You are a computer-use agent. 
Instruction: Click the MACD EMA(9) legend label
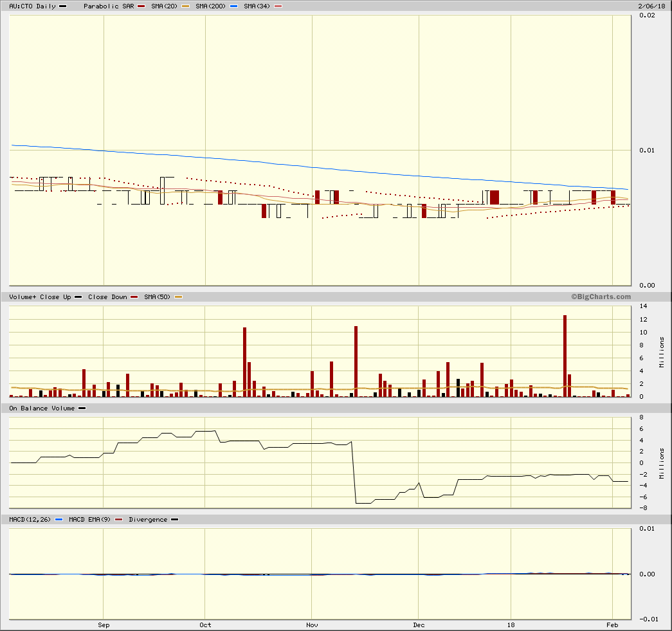[x=89, y=519]
